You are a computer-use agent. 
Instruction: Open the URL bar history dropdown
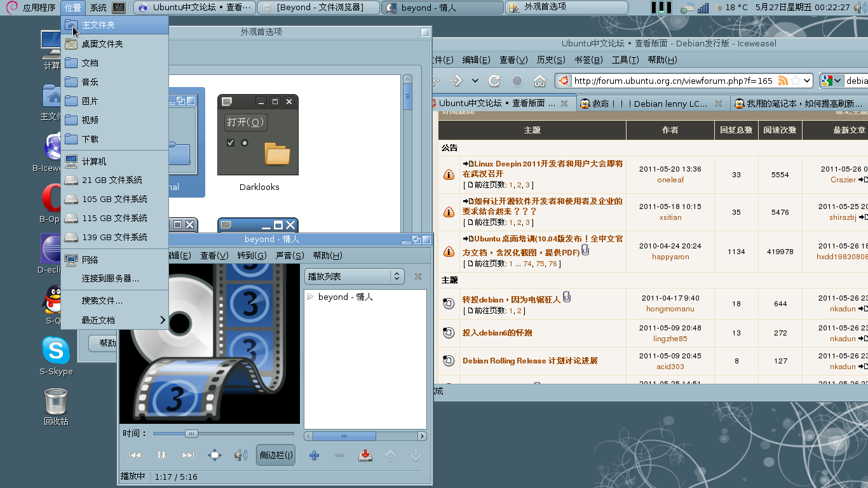[x=807, y=81]
